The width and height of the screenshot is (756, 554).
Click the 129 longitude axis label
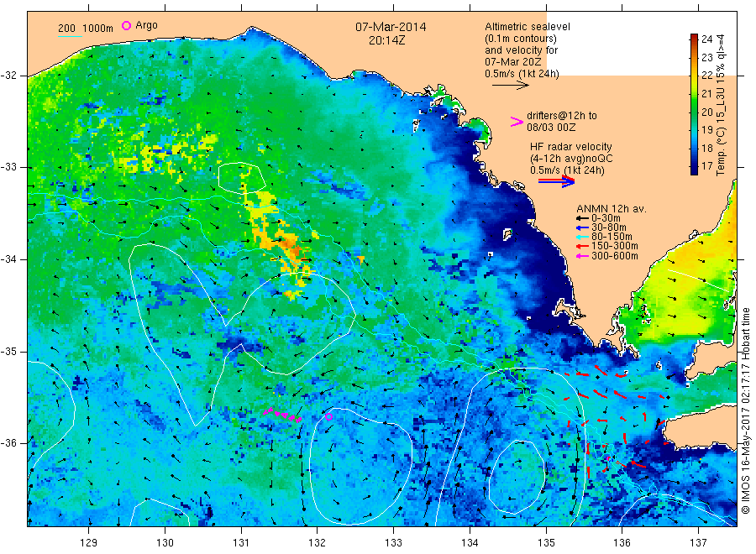point(89,543)
